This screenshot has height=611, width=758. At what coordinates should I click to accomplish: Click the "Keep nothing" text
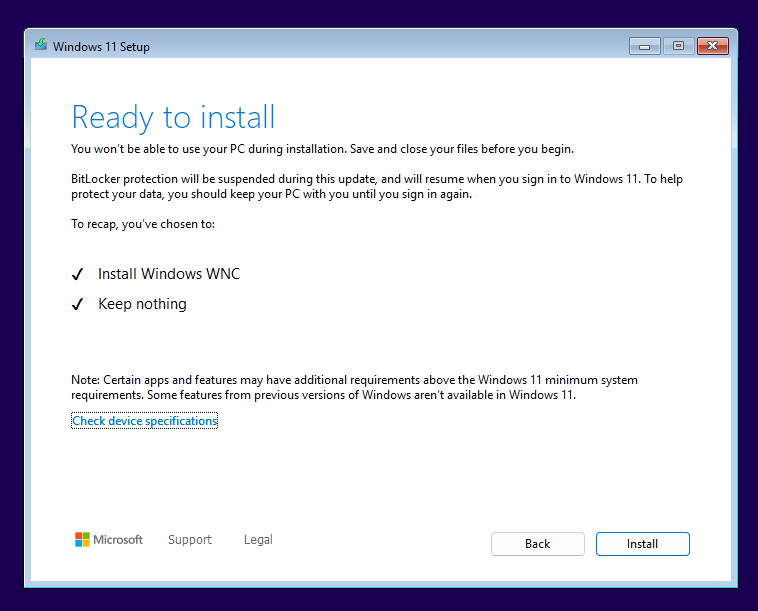click(142, 304)
